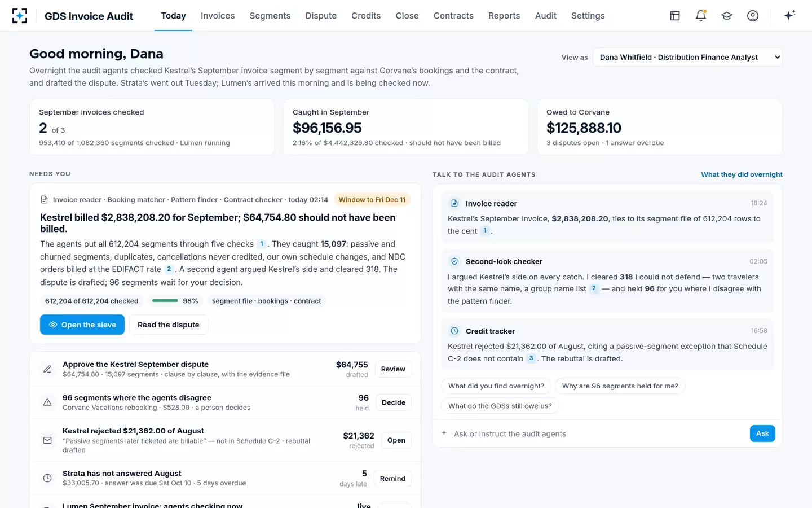This screenshot has width=812, height=508.
Task: Switch to the Invoices tab
Action: pos(218,16)
